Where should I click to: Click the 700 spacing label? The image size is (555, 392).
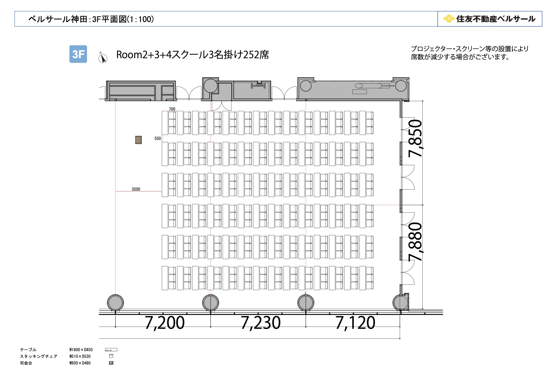(x=172, y=109)
